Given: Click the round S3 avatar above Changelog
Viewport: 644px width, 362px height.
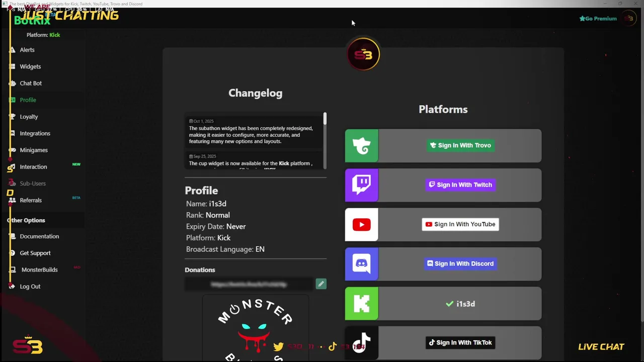Looking at the screenshot, I should coord(363,54).
